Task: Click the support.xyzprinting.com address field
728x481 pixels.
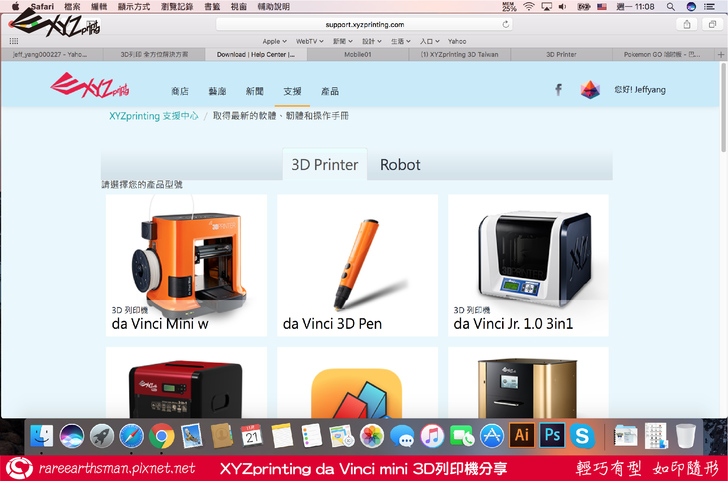Action: point(364,24)
